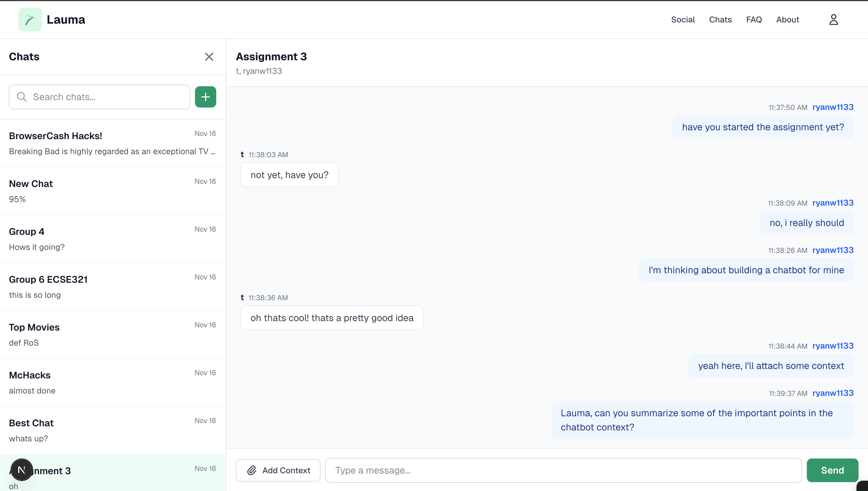868x491 pixels.
Task: Open the user profile icon
Action: click(833, 19)
